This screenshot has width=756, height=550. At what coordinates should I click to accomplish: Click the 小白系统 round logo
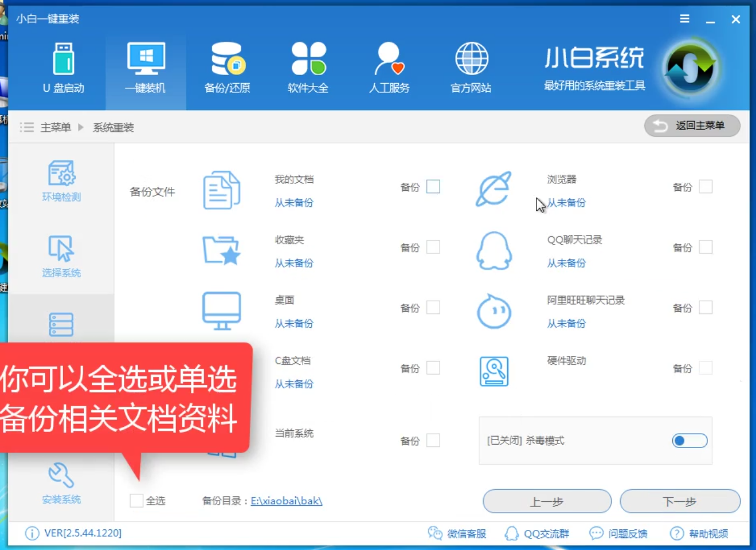click(x=691, y=69)
